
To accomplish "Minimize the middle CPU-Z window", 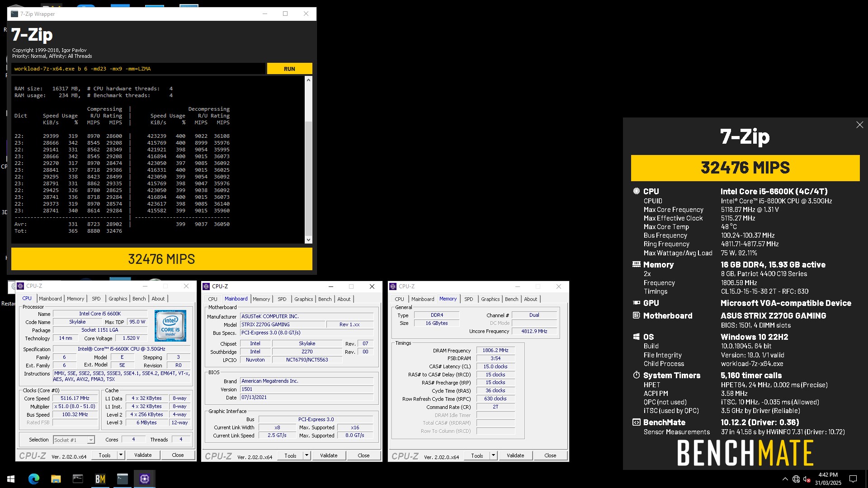I will point(330,286).
